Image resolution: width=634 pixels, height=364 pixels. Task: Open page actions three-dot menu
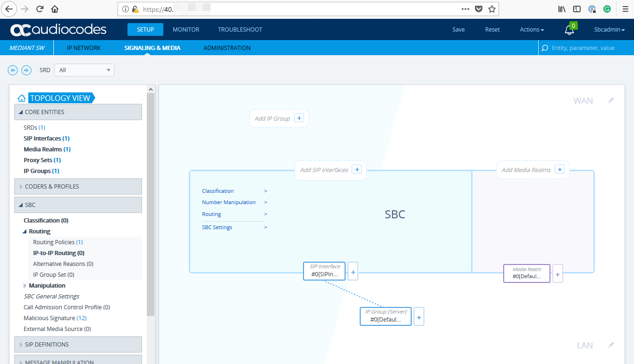465,9
